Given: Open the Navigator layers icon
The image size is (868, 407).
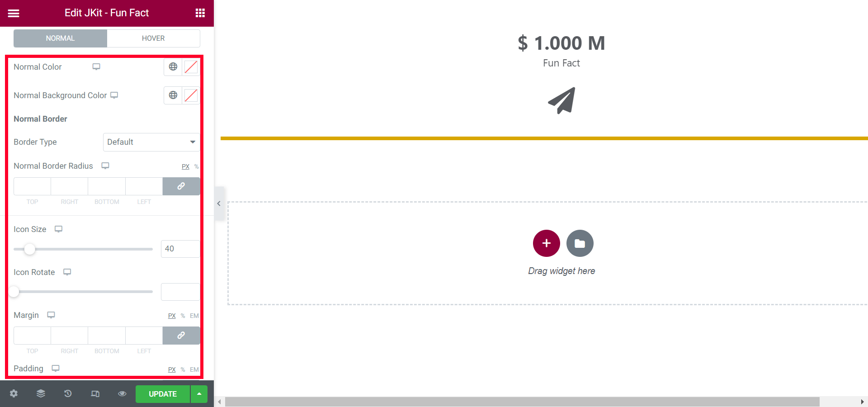Looking at the screenshot, I should click(41, 393).
